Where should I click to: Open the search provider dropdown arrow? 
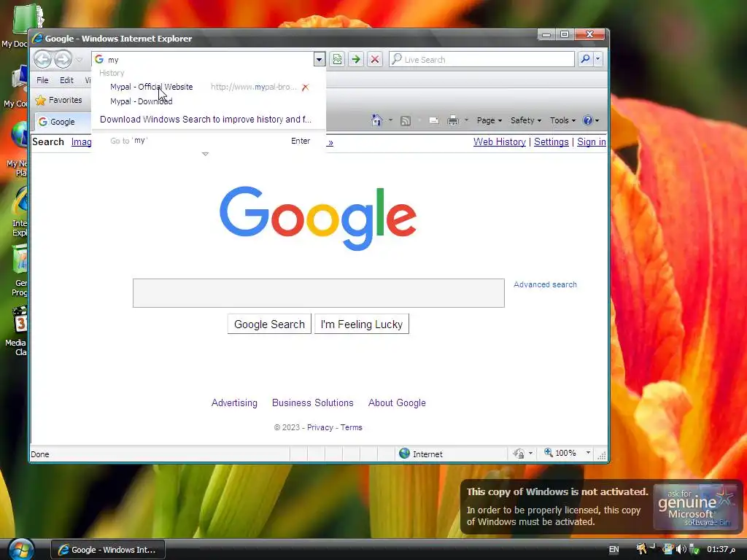click(x=598, y=59)
